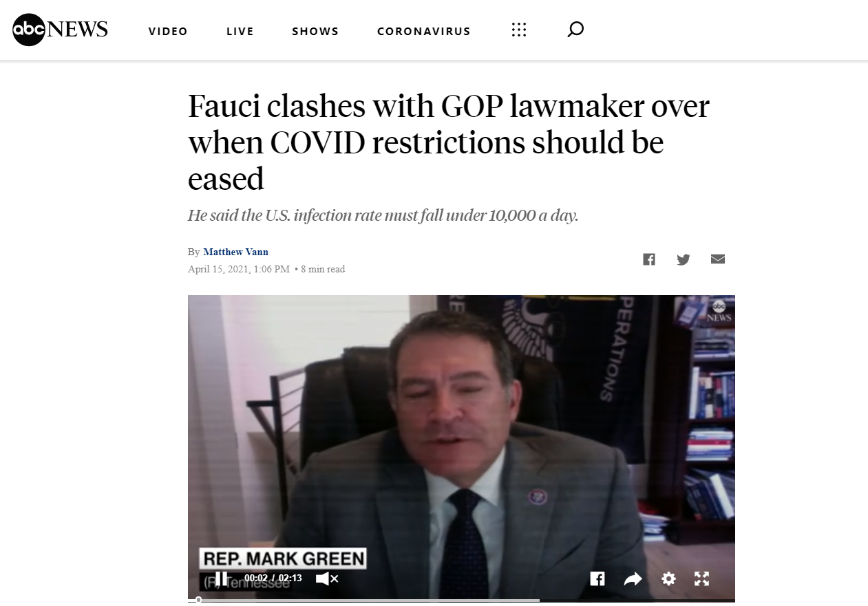The image size is (868, 606).
Task: Click the video share arrow icon
Action: click(x=633, y=579)
